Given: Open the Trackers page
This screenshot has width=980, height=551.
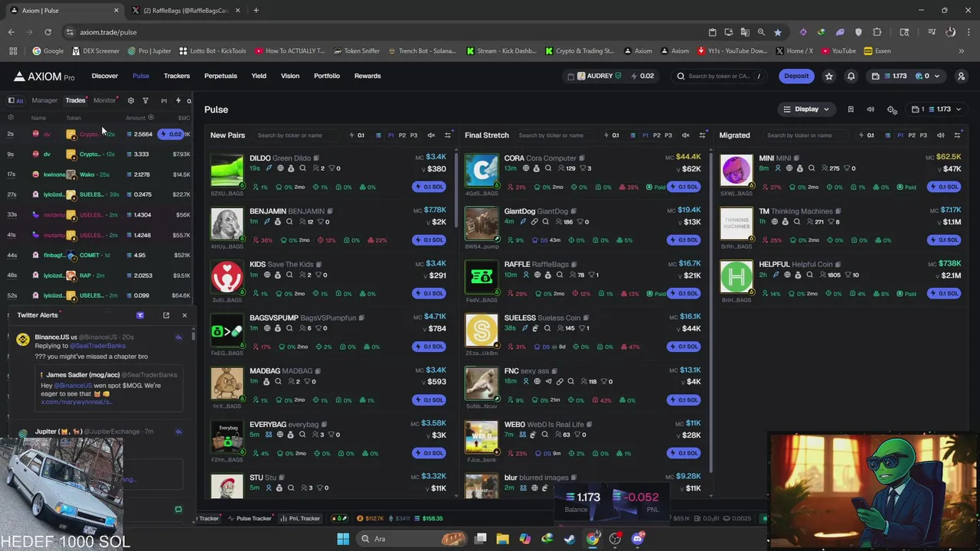Looking at the screenshot, I should [x=177, y=76].
